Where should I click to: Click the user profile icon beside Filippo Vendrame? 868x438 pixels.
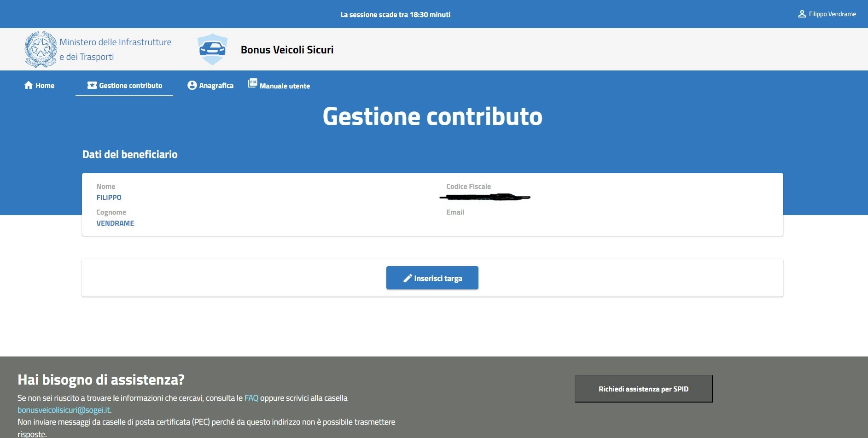point(802,14)
